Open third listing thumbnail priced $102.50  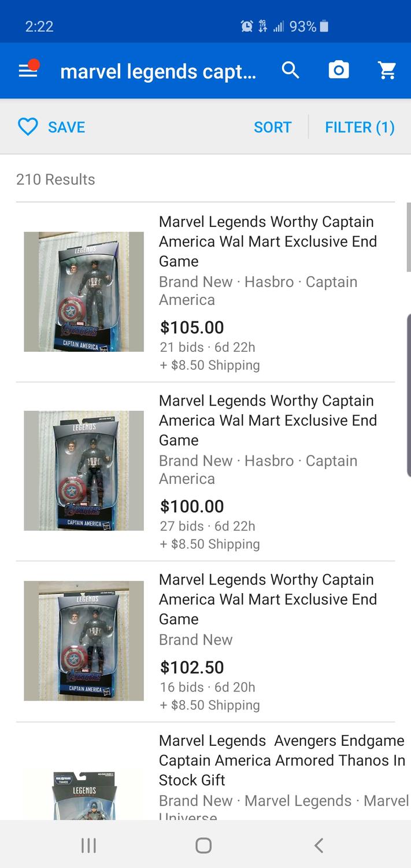tap(84, 641)
